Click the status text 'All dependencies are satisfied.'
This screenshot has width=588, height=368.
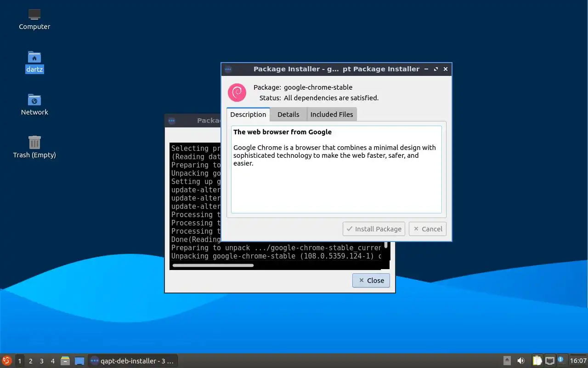tap(331, 98)
